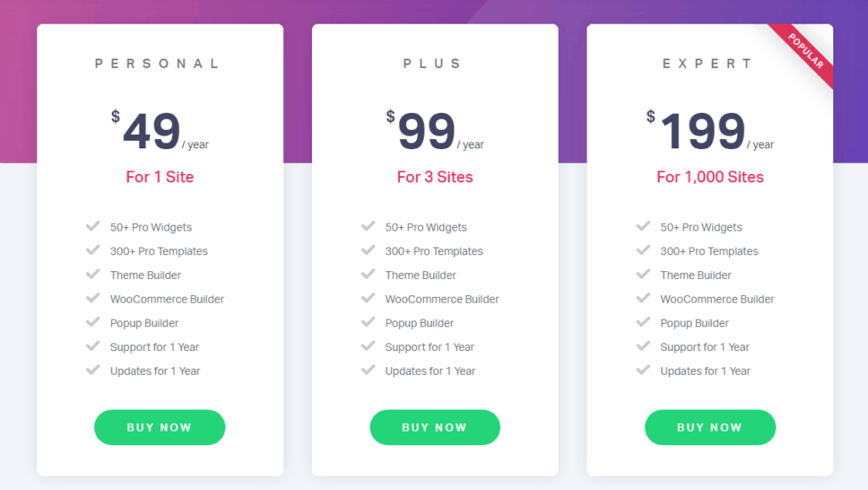Click checkmark beside Personal Popup Builder

point(93,321)
